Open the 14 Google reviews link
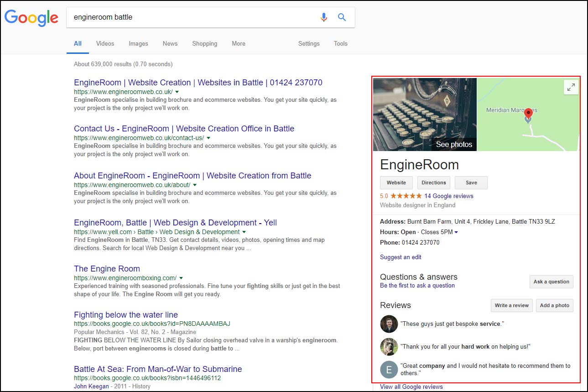The height and width of the screenshot is (392, 588). (x=448, y=196)
